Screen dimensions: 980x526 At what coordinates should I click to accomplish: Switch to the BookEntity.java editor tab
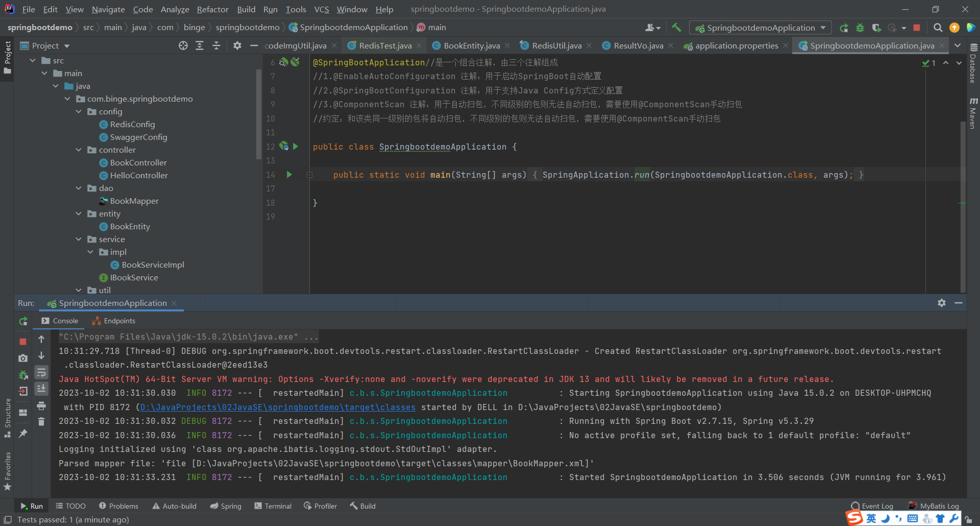pos(471,46)
